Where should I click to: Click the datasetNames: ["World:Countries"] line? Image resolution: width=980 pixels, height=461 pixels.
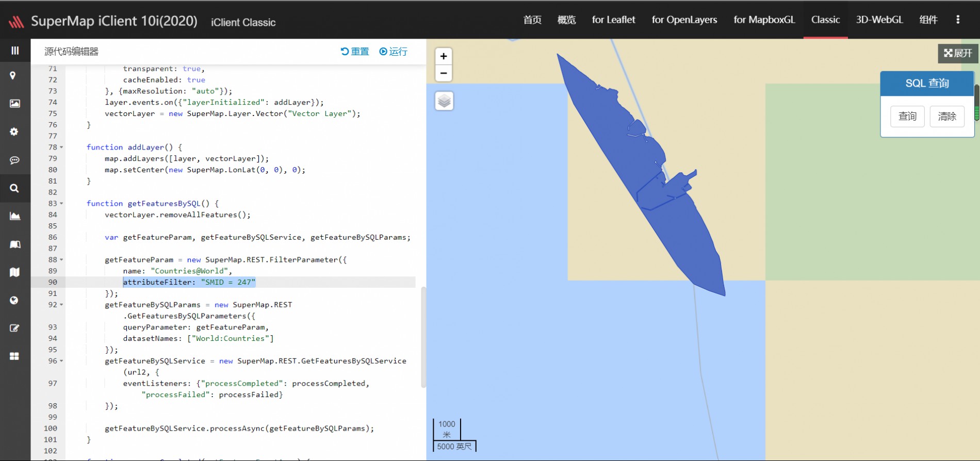click(x=198, y=338)
